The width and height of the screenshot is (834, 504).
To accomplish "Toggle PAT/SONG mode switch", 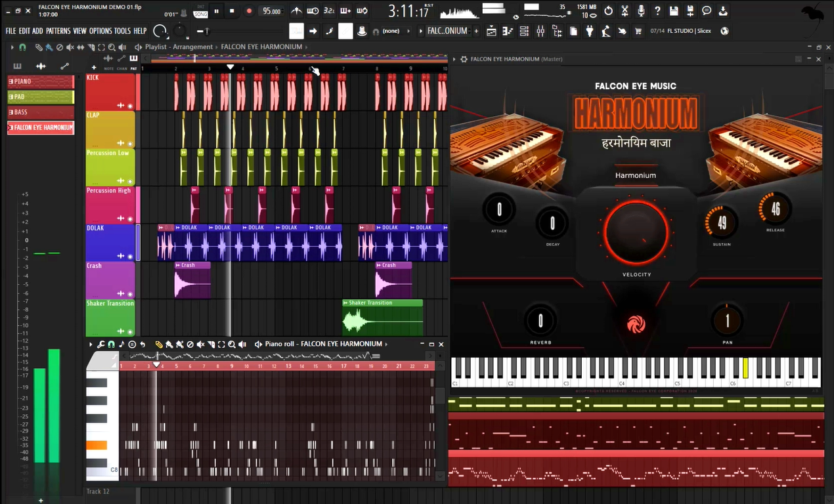I will tap(200, 11).
